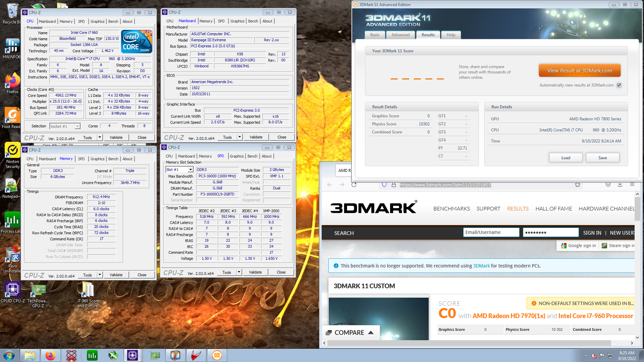Expand Tools dropdown arrow in CPU tab window
The height and width of the screenshot is (362, 644).
[x=100, y=137]
